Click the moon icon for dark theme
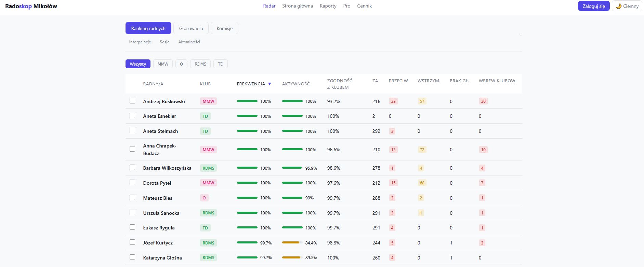This screenshot has height=267, width=644. click(618, 6)
